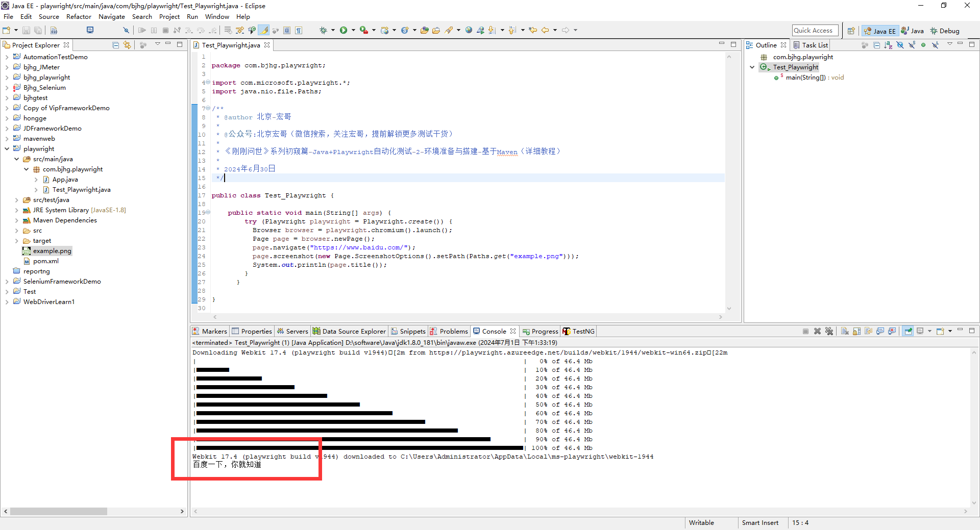The height and width of the screenshot is (530, 980).
Task: Close the Test_Playwright.java editor tab
Action: (x=267, y=45)
